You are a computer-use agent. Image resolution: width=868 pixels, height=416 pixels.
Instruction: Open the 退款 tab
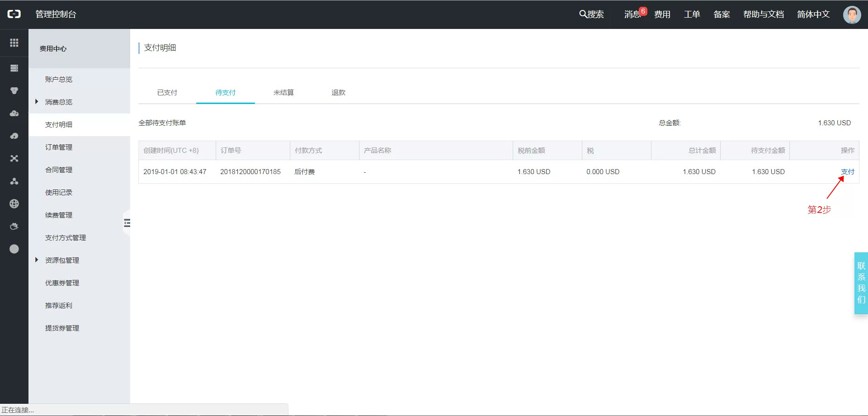(339, 93)
